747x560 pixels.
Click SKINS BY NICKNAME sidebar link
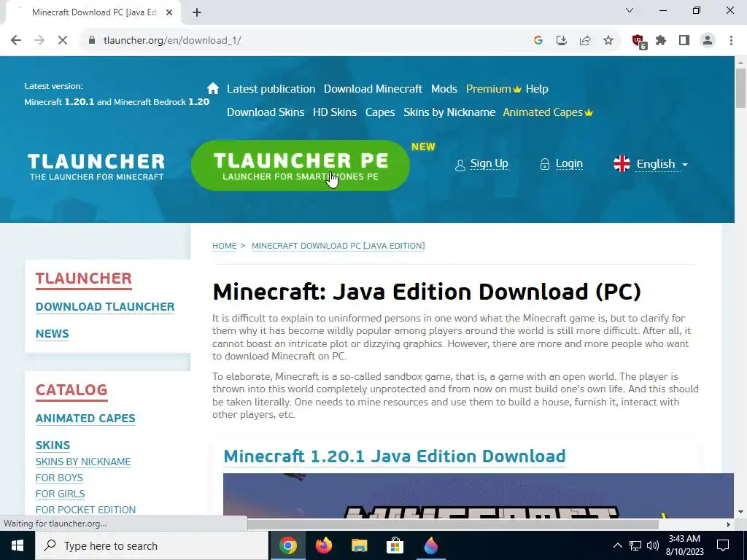pyautogui.click(x=83, y=462)
